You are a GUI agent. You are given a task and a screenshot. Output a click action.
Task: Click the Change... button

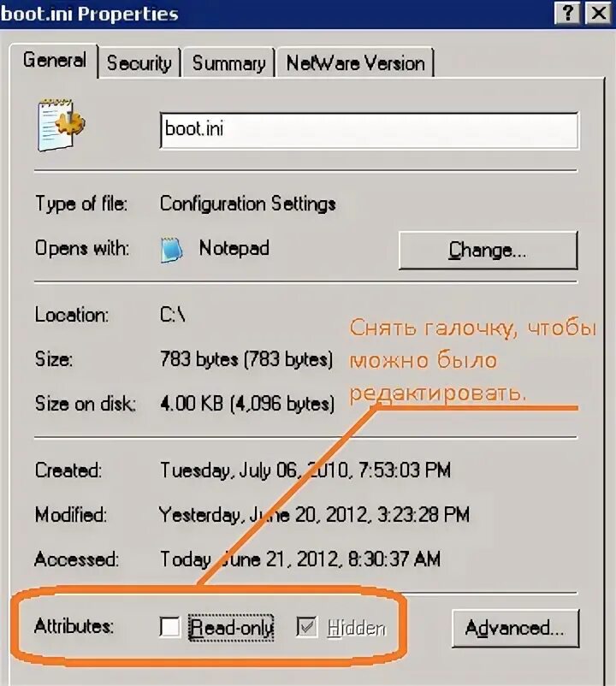489,251
